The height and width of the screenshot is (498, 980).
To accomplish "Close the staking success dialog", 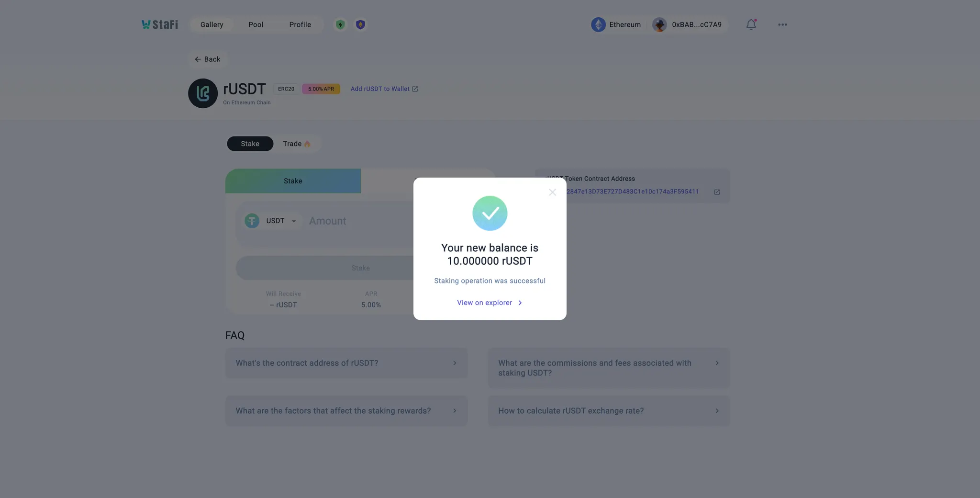I will 552,192.
